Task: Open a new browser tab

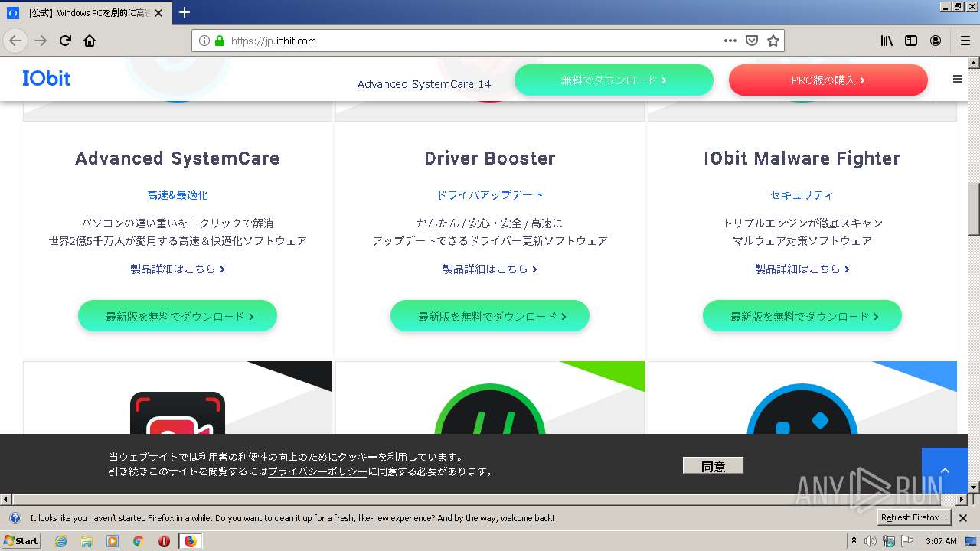Action: (x=185, y=12)
